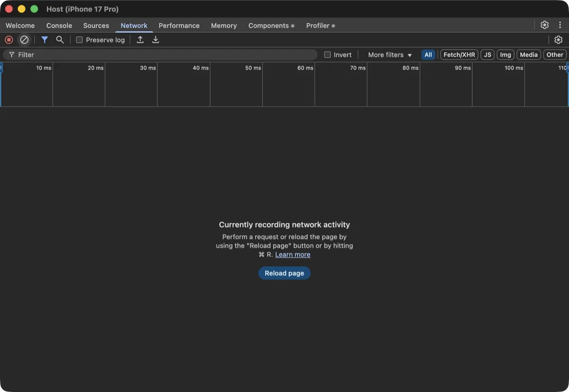569x392 pixels.
Task: Open DevTools settings gear at top right
Action: pos(544,25)
